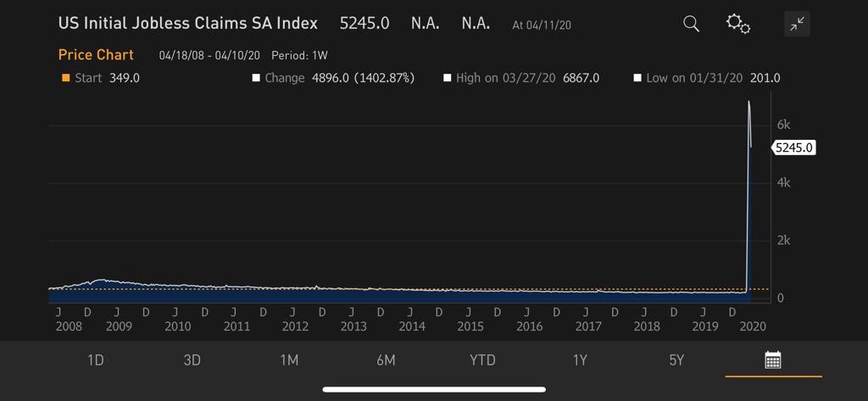Tap the spike peak on the chart line

pyautogui.click(x=749, y=102)
